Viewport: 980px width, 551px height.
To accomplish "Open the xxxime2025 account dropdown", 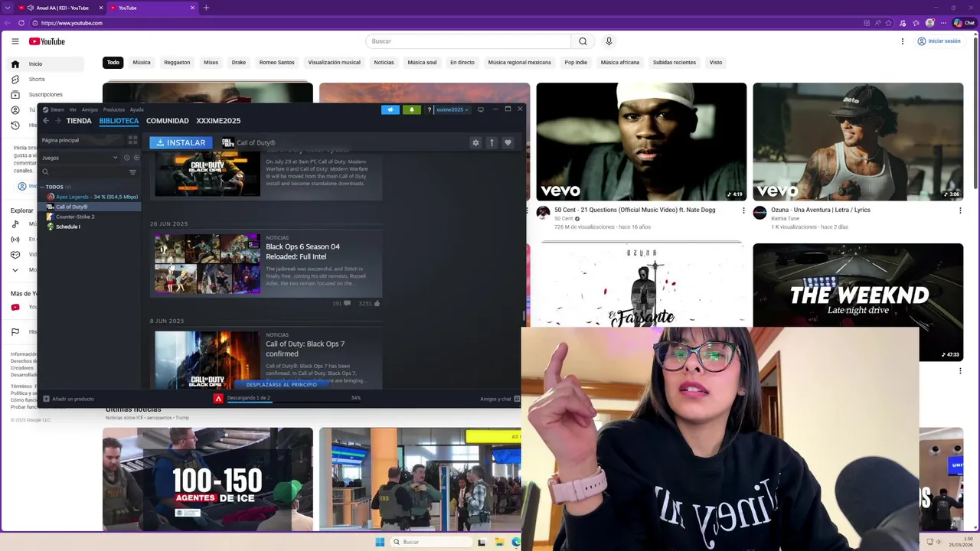I will (452, 109).
